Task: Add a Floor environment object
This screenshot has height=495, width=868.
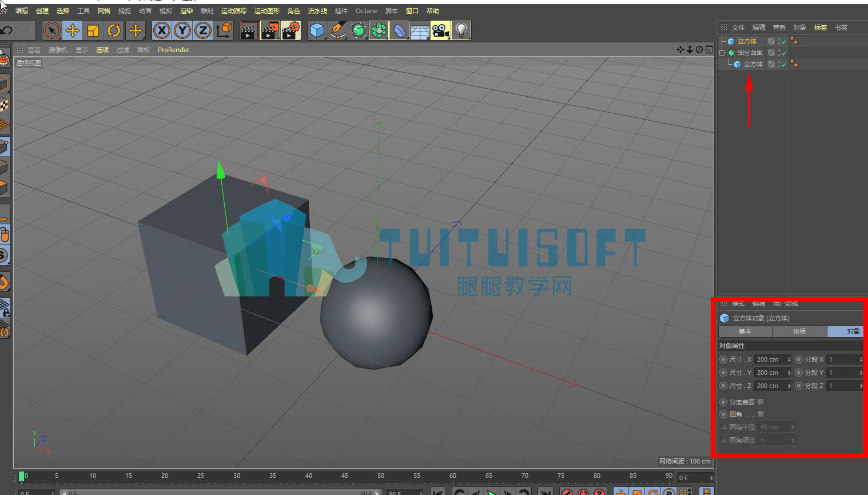Action: point(420,30)
